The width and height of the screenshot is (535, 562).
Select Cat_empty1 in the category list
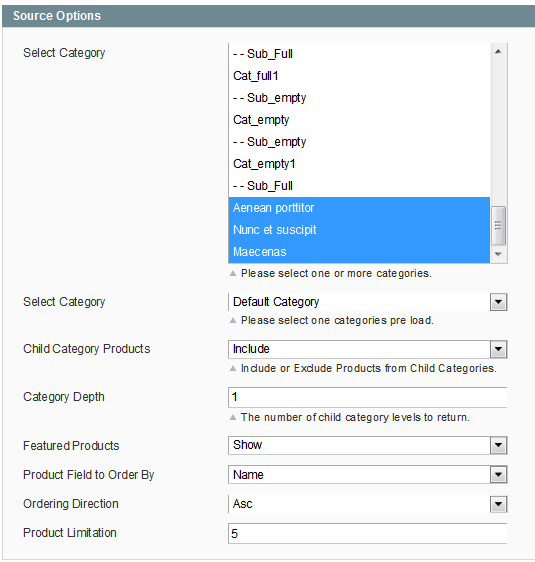pyautogui.click(x=359, y=164)
